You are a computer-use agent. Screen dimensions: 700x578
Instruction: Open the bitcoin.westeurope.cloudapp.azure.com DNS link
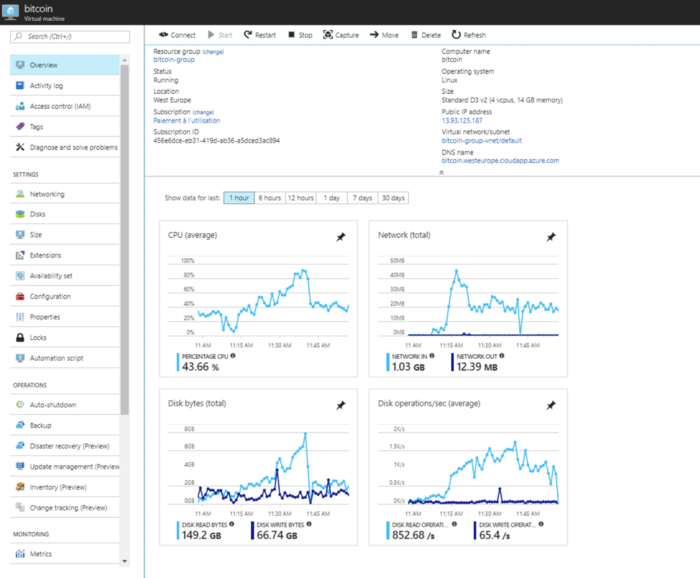500,161
